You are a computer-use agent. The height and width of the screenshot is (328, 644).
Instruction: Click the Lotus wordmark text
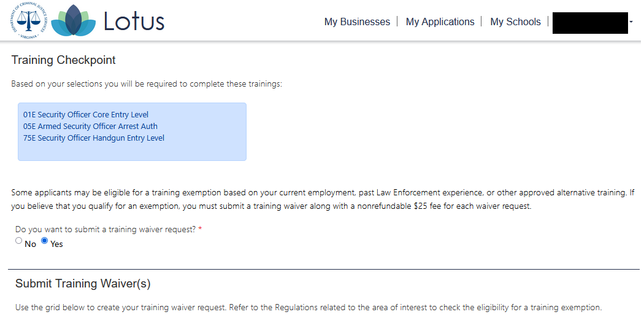click(134, 21)
